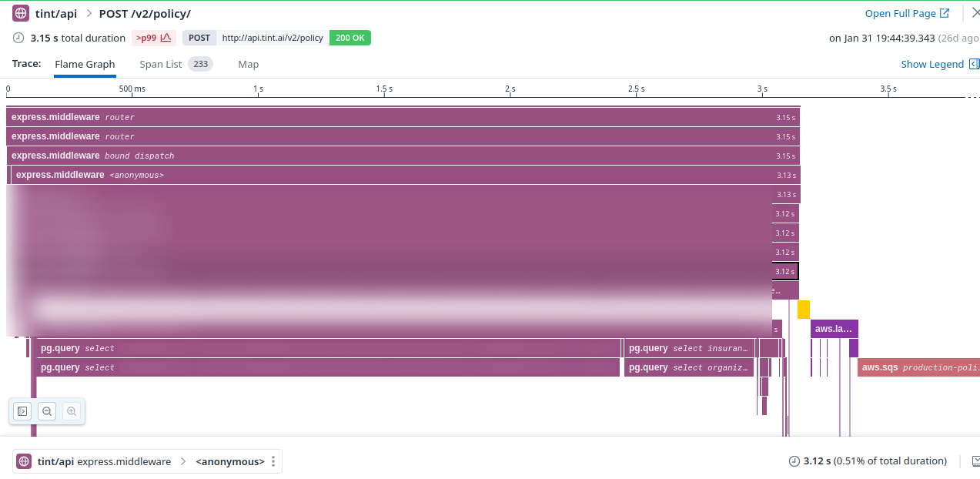980x479 pixels.
Task: Select the Flame Graph tab
Action: tap(85, 64)
